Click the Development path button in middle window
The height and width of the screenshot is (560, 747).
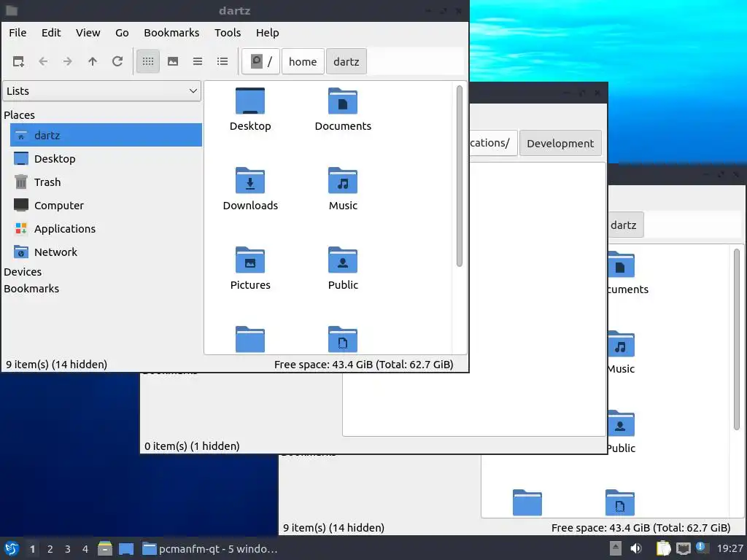560,144
